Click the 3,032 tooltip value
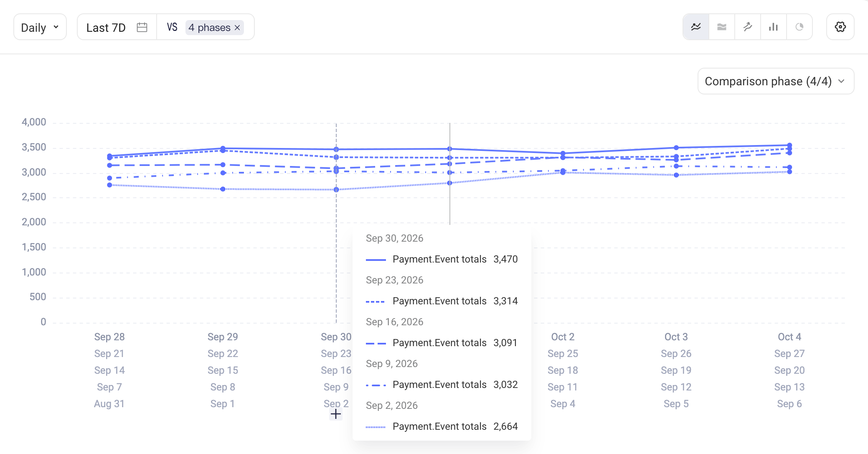The width and height of the screenshot is (868, 454). [505, 385]
